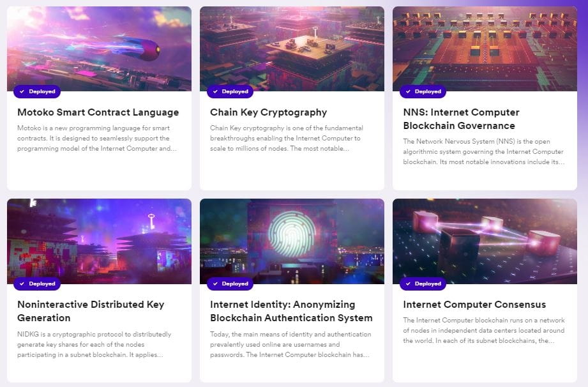
Task: Click the Motoko card description text
Action: [97, 138]
